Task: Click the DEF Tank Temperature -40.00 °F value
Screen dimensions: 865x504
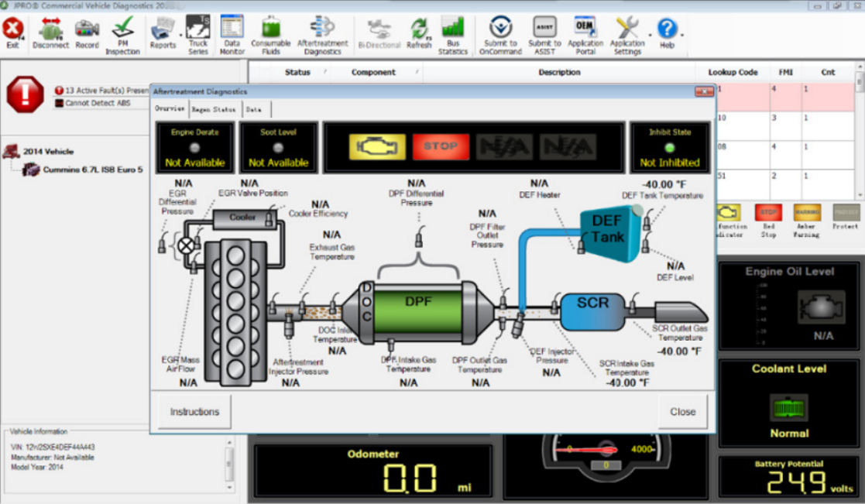Action: click(663, 185)
